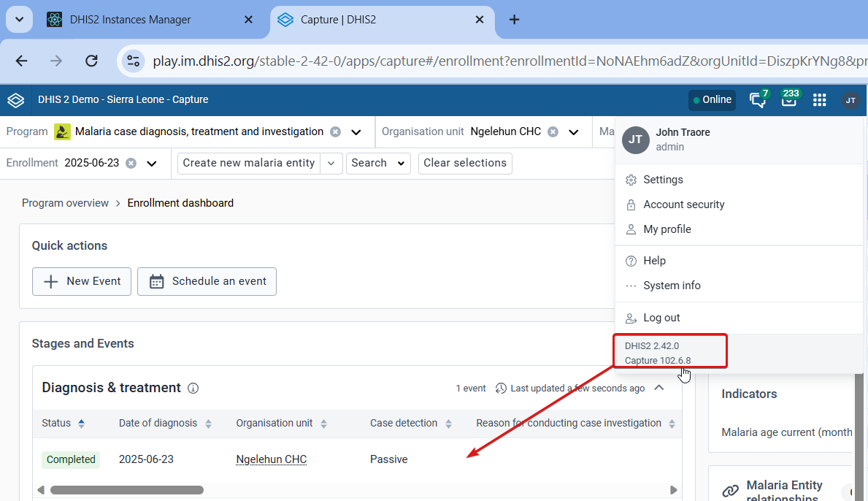Image resolution: width=868 pixels, height=501 pixels.
Task: Click scroll left arrow of table scrollbar
Action: 40,490
